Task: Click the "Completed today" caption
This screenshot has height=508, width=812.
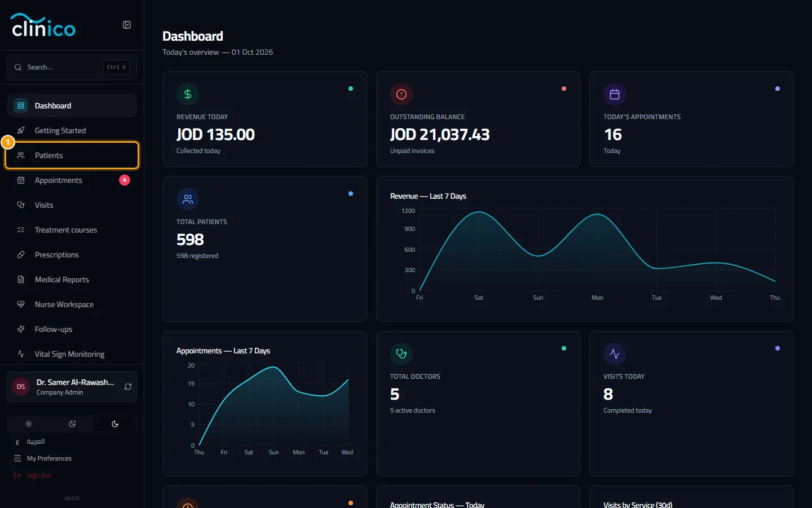Action: [628, 410]
